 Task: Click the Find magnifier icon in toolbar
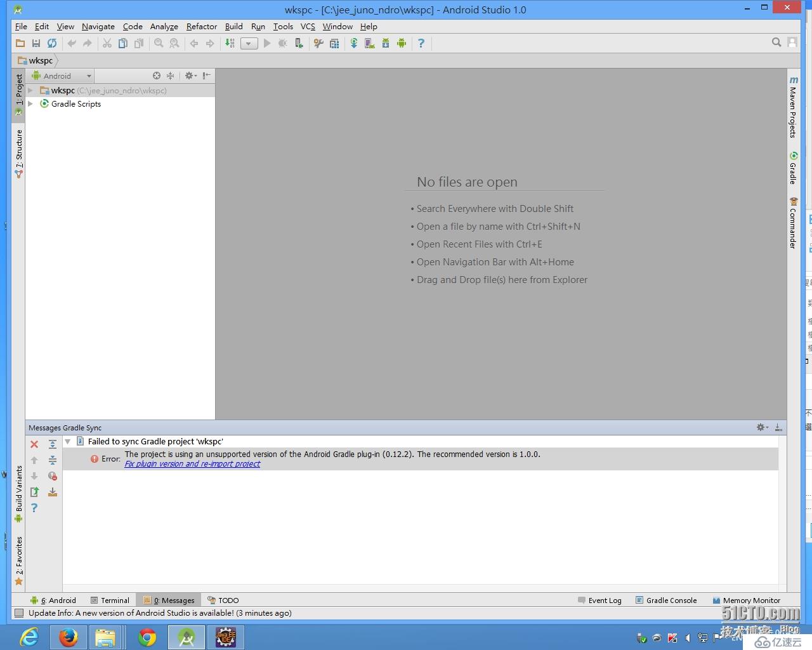click(x=159, y=43)
